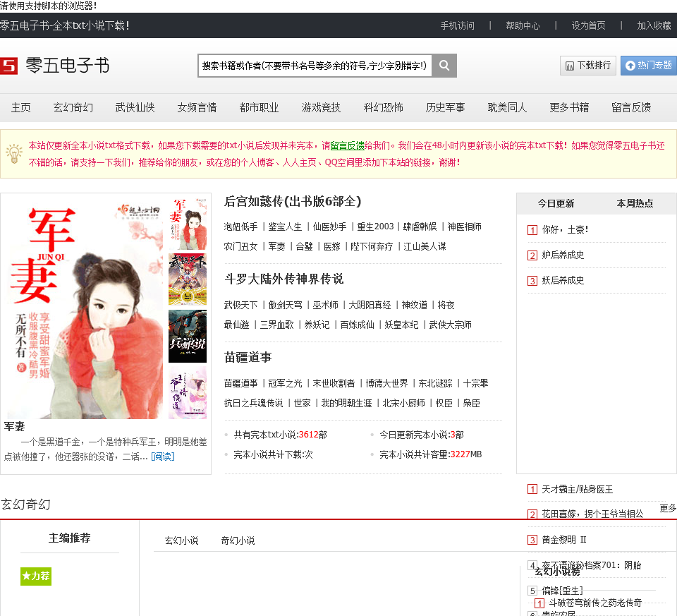
Task: Click the book search input field
Action: [x=315, y=66]
